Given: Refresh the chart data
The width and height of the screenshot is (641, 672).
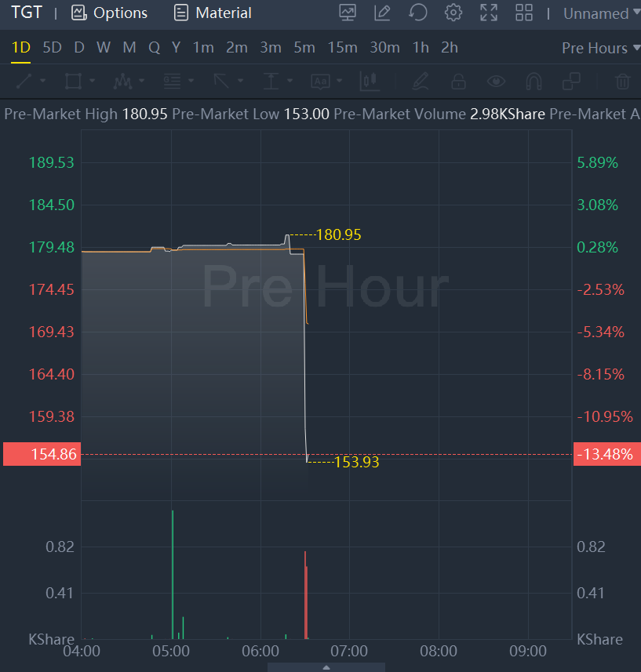Looking at the screenshot, I should 417,13.
